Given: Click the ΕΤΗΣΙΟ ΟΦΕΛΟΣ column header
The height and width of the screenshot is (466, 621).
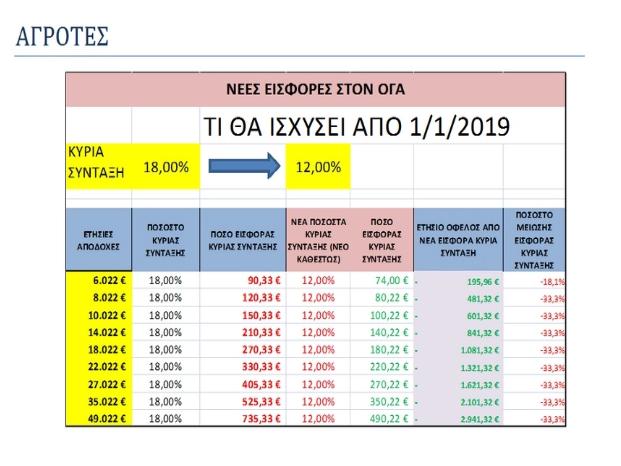Looking at the screenshot, I should (457, 239).
